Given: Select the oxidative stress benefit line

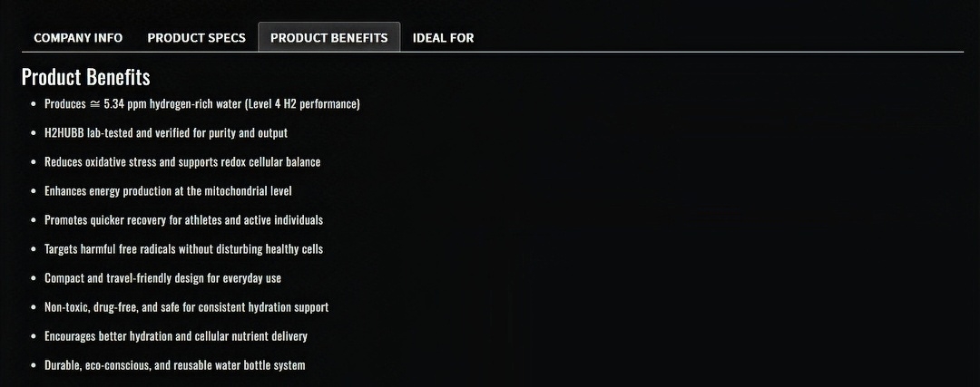Looking at the screenshot, I should 182,162.
